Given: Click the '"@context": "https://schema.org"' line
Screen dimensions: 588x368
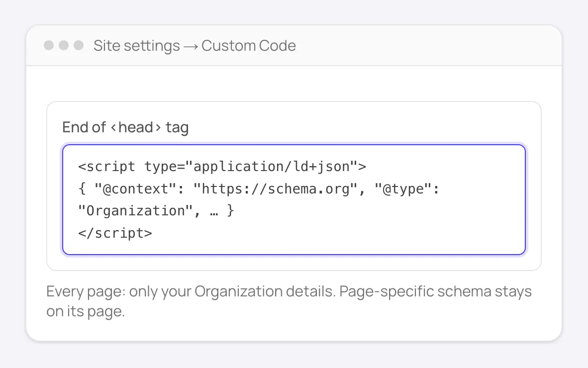Looking at the screenshot, I should click(259, 189).
